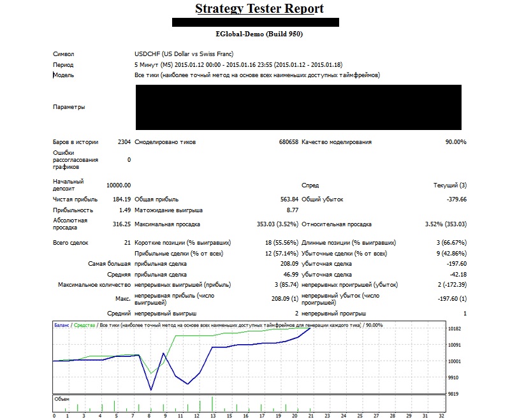Viewport: 510px width, 420px height.
Task: Click the "Прибыльность" label
Action: click(x=73, y=210)
